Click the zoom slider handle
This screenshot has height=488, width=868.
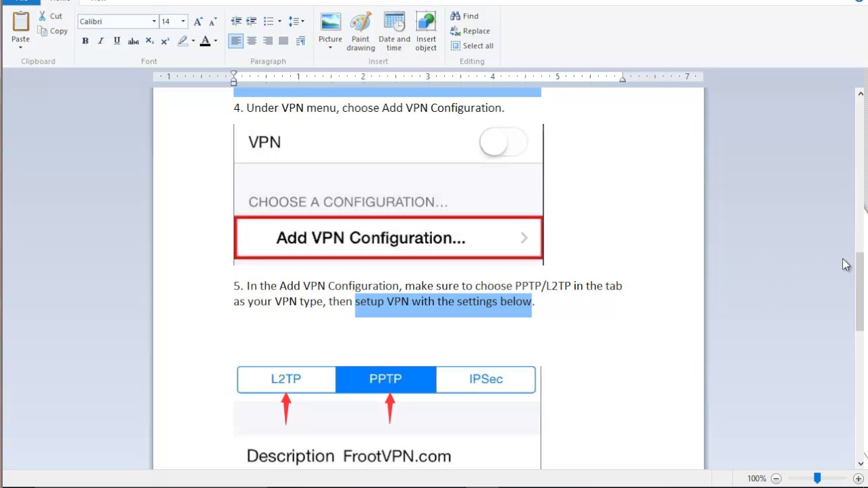[817, 479]
